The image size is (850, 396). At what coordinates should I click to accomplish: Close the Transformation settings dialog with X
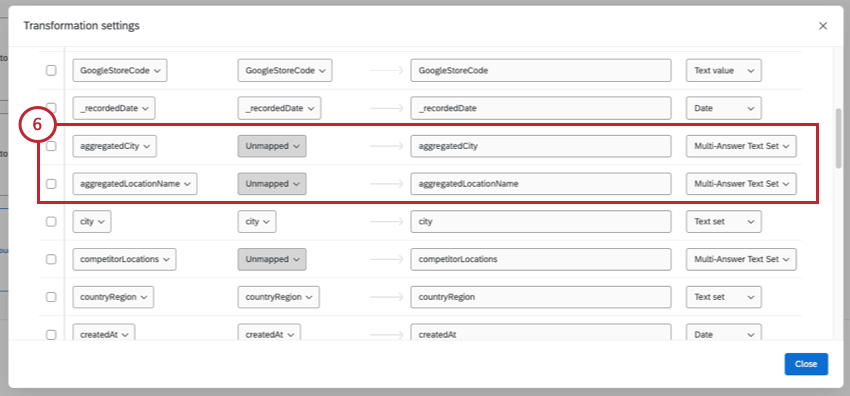pyautogui.click(x=823, y=26)
